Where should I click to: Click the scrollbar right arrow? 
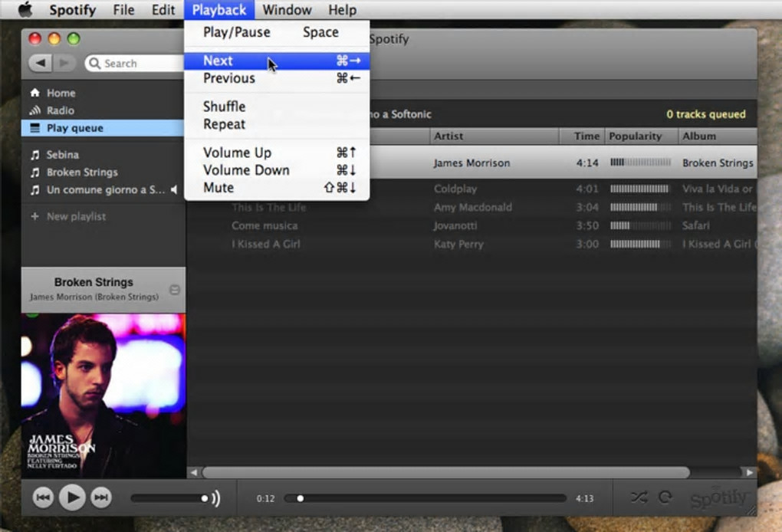click(x=750, y=471)
